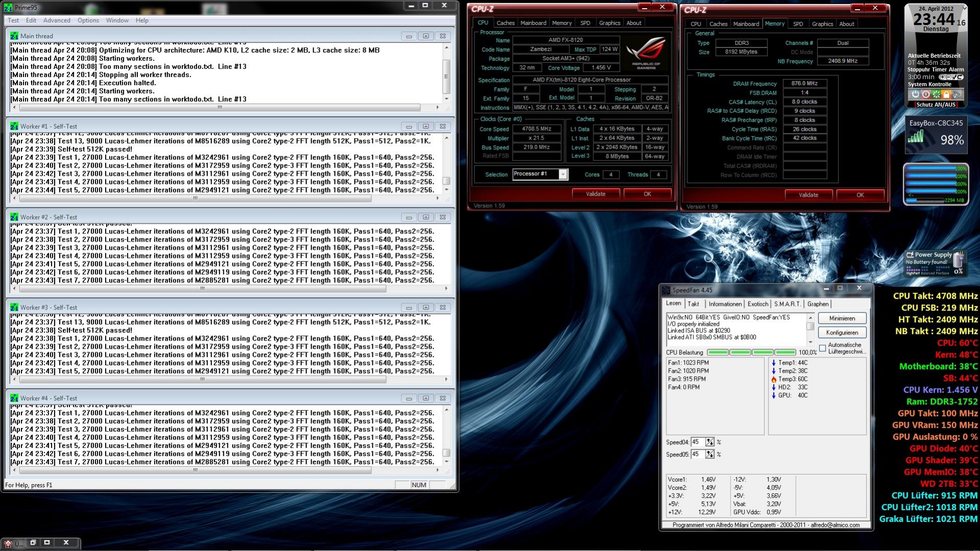
Task: Click the green restart icon under System Kontrolle
Action: [936, 94]
